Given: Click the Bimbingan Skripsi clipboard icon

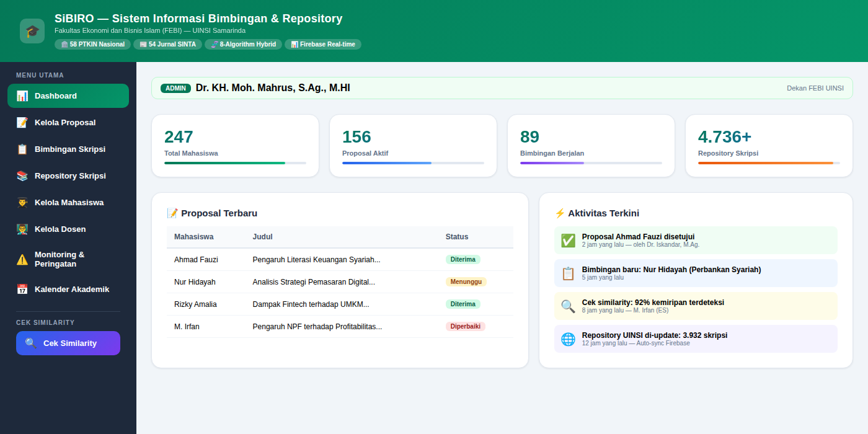Looking at the screenshot, I should coord(22,149).
